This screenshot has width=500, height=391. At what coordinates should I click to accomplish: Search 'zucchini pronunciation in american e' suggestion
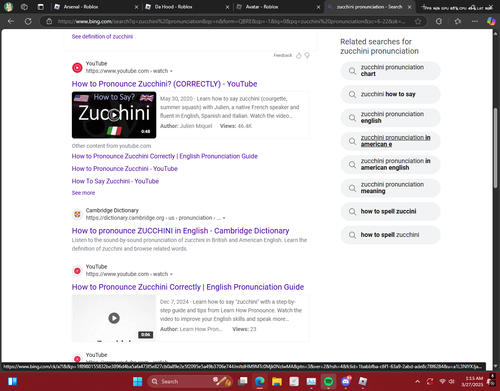pyautogui.click(x=390, y=141)
